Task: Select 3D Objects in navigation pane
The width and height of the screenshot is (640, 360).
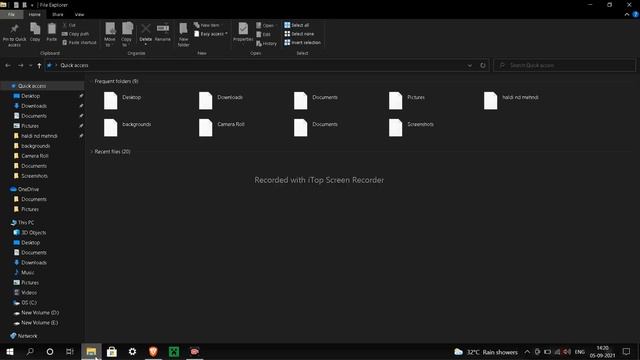Action: 33,233
